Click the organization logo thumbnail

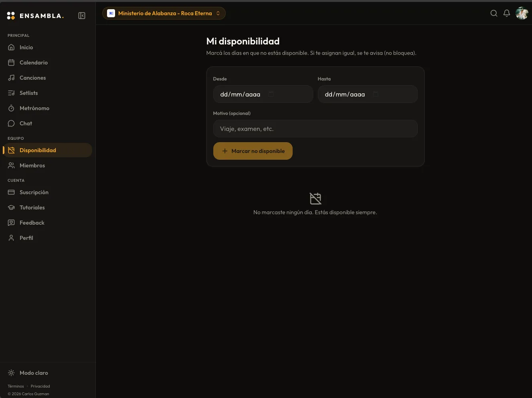point(111,13)
